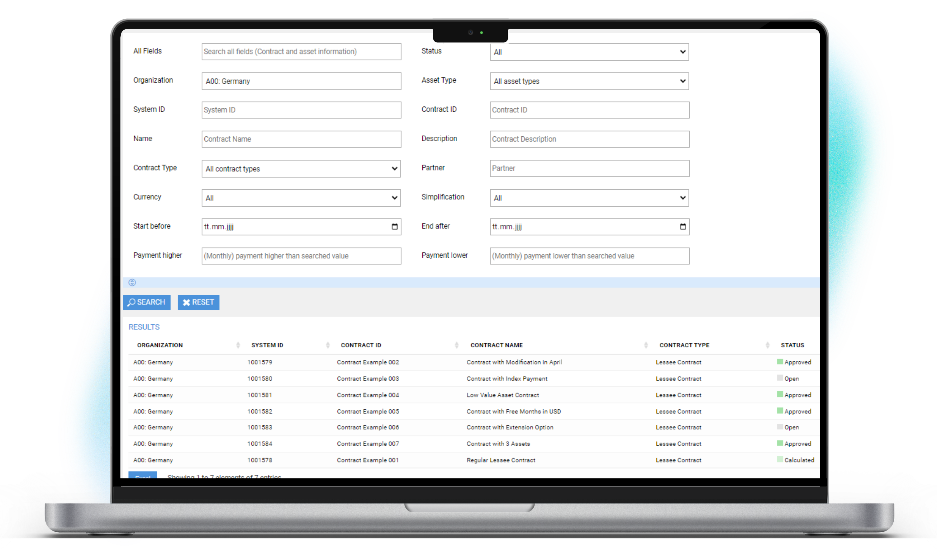Select system ID 1001579 cell

click(x=260, y=362)
